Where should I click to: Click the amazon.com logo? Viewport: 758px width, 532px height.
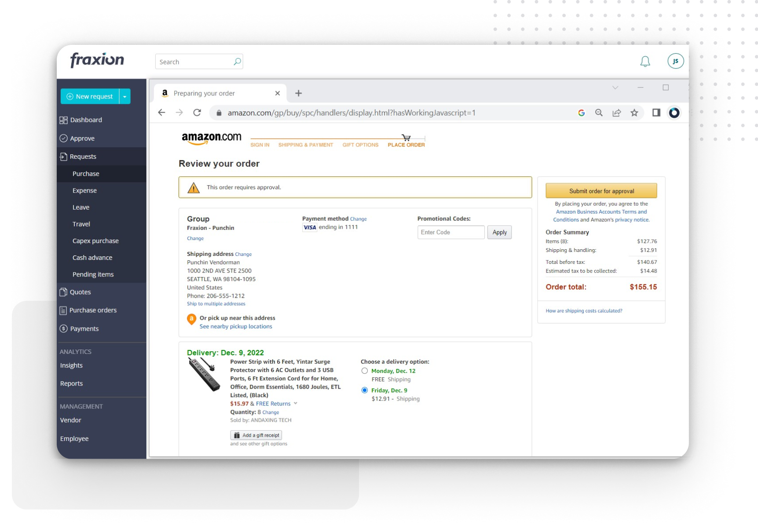[212, 138]
